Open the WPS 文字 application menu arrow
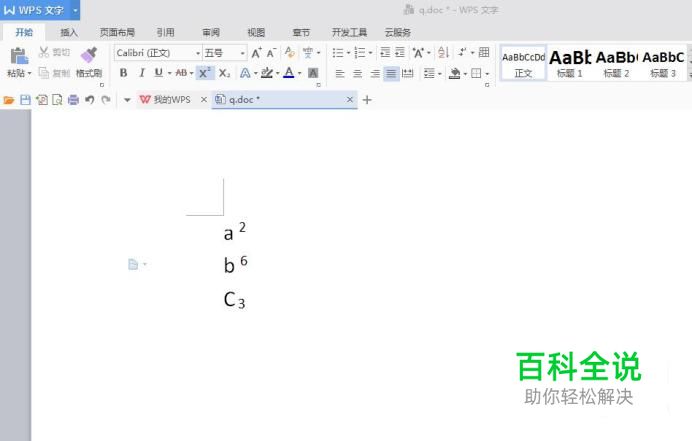692x441 pixels. [75, 10]
